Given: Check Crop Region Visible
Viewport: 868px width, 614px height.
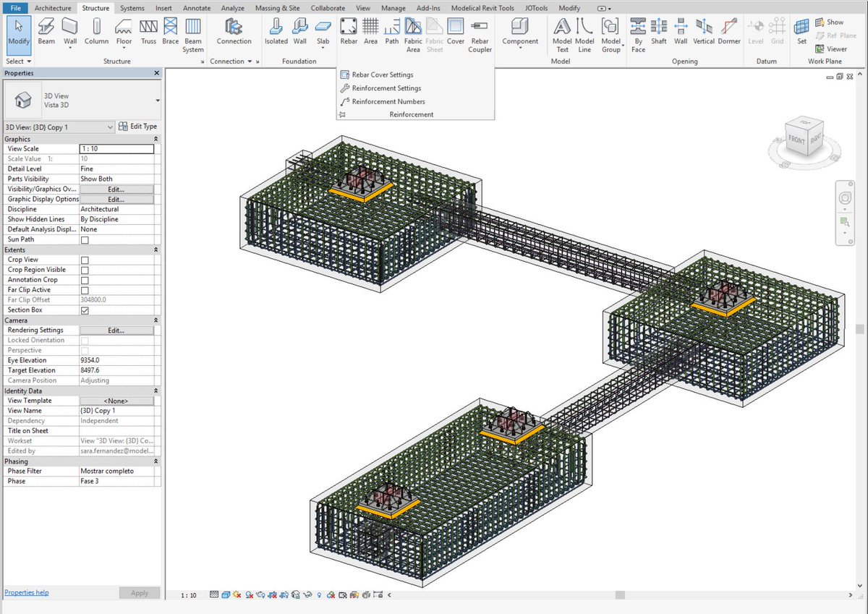Looking at the screenshot, I should coord(85,270).
